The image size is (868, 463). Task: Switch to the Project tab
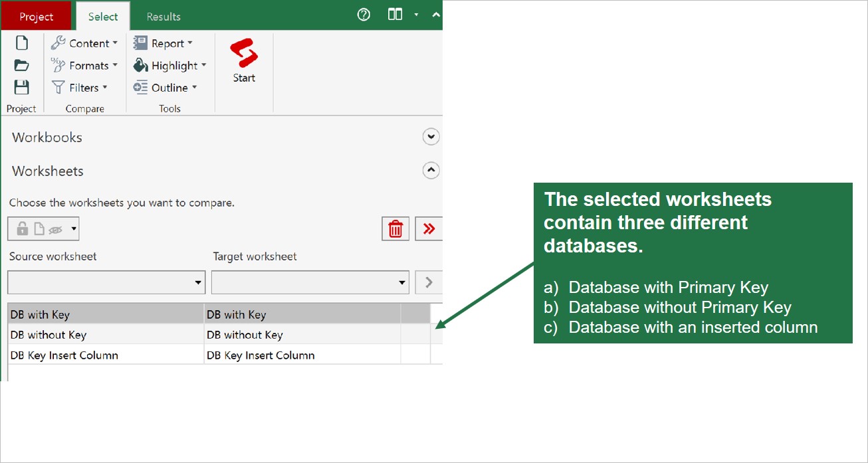click(x=37, y=17)
